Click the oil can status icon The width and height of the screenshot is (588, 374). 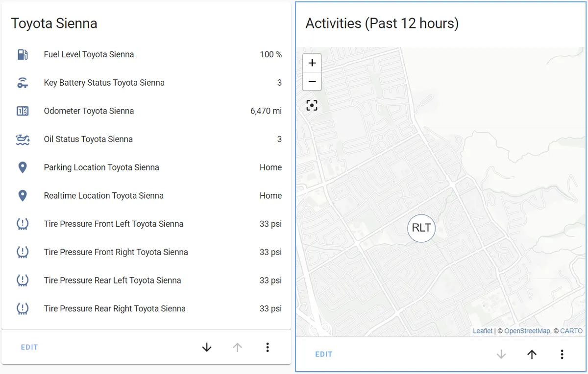pyautogui.click(x=23, y=140)
